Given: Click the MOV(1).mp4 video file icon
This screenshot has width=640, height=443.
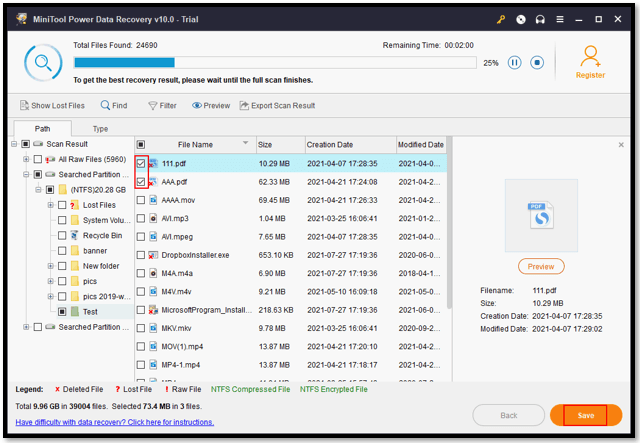Looking at the screenshot, I should tap(153, 346).
